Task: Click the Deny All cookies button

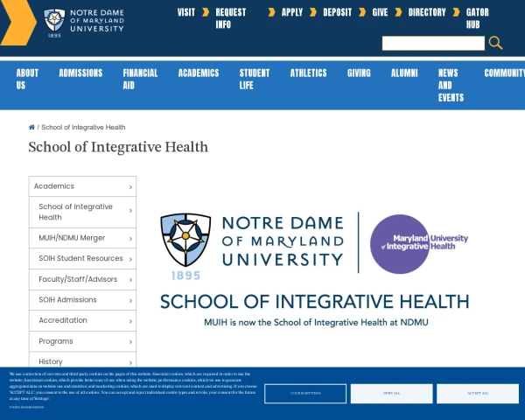Action: 391,393
